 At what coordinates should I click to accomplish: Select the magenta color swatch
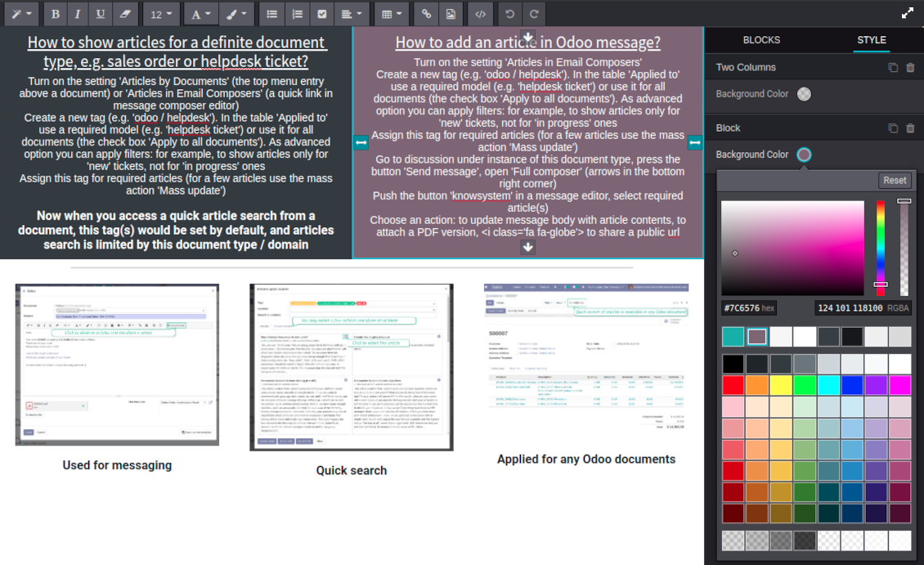899,385
